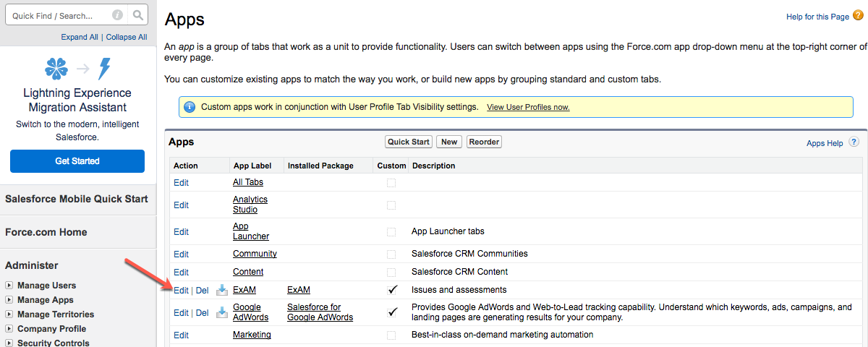Expand the Company Profile arrow
Image resolution: width=868 pixels, height=347 pixels.
click(9, 329)
